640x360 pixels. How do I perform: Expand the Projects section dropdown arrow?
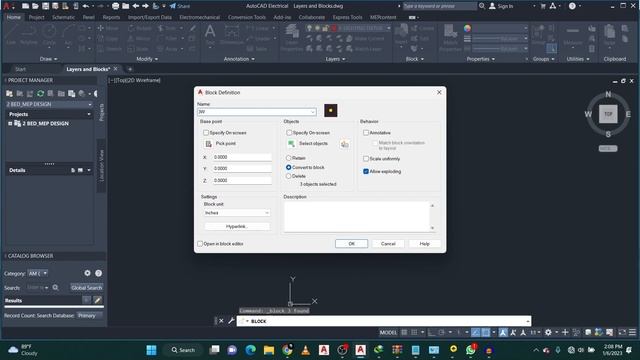tap(89, 114)
